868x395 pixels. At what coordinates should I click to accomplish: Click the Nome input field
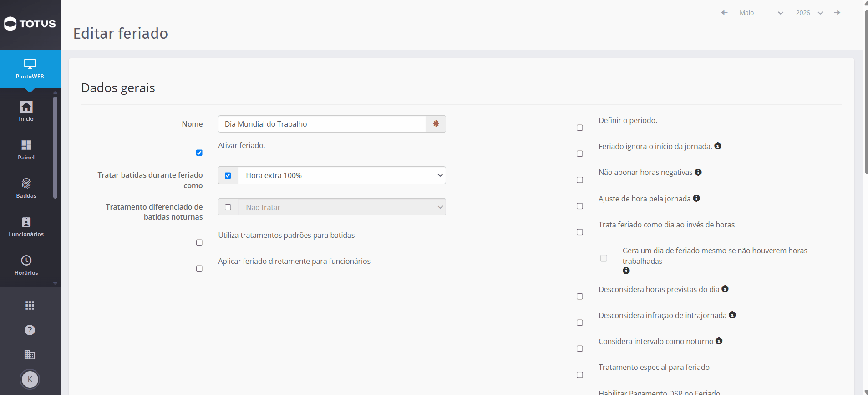pos(322,124)
